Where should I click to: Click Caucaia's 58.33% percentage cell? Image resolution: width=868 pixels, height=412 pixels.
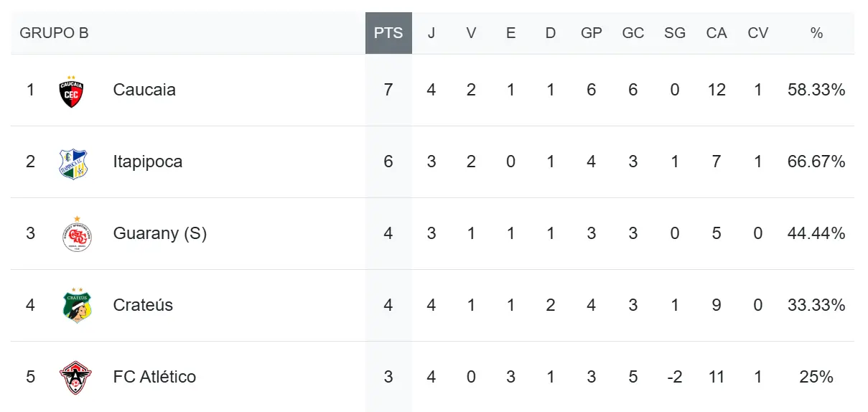click(816, 90)
